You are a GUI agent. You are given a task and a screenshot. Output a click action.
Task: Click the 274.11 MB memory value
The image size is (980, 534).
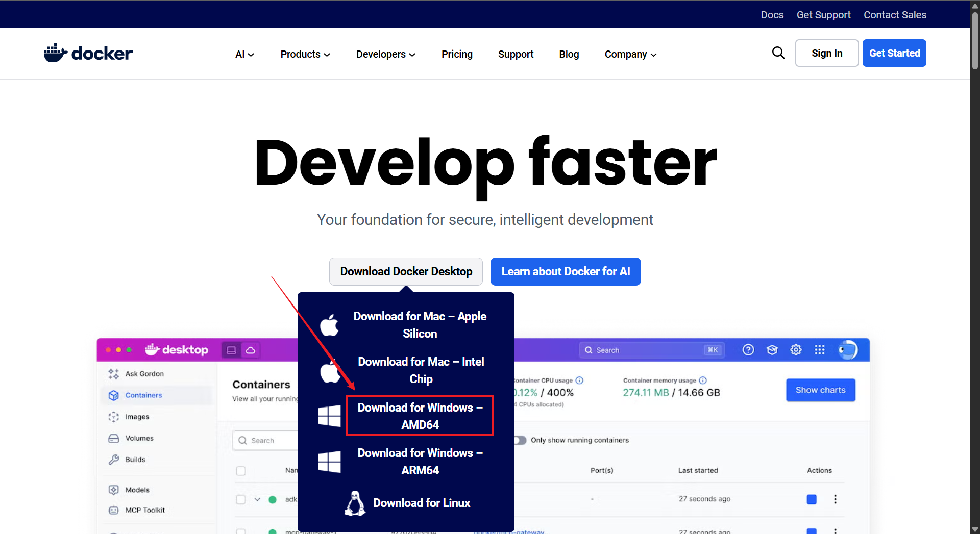pyautogui.click(x=646, y=393)
